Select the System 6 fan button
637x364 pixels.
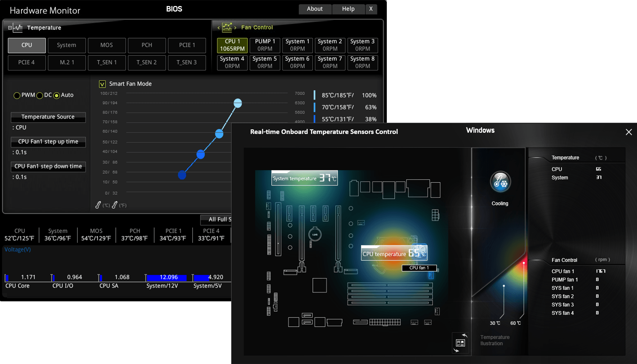298,62
